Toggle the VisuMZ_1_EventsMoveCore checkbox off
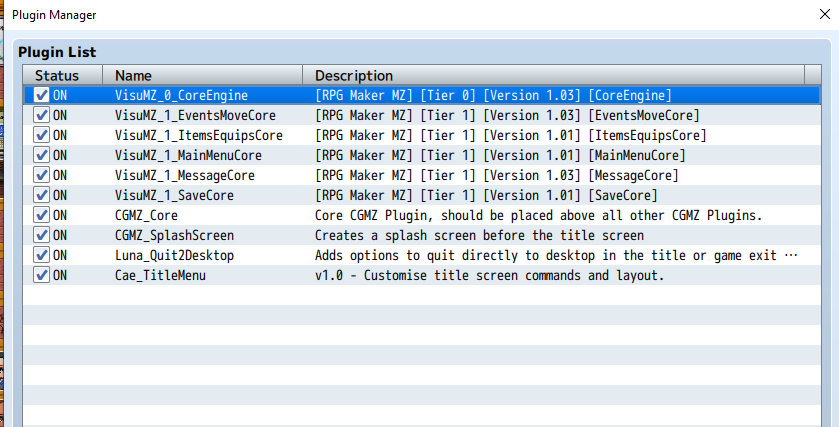The width and height of the screenshot is (839, 427). 41,115
